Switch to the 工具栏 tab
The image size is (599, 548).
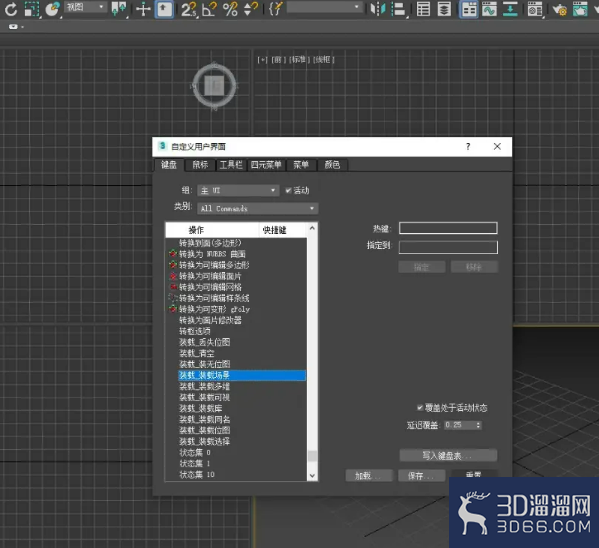click(x=231, y=165)
